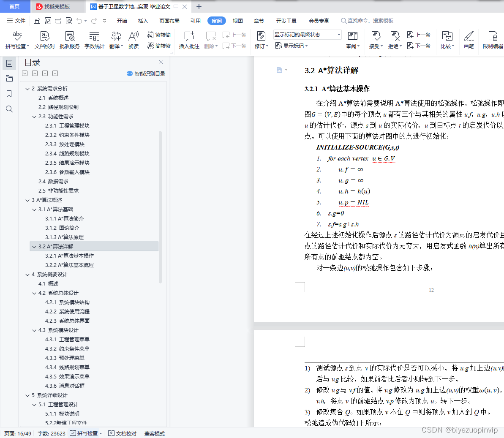Screen dimensions: 504x438
Task: Switch to 页面布局 ribbon tab
Action: coord(169,21)
